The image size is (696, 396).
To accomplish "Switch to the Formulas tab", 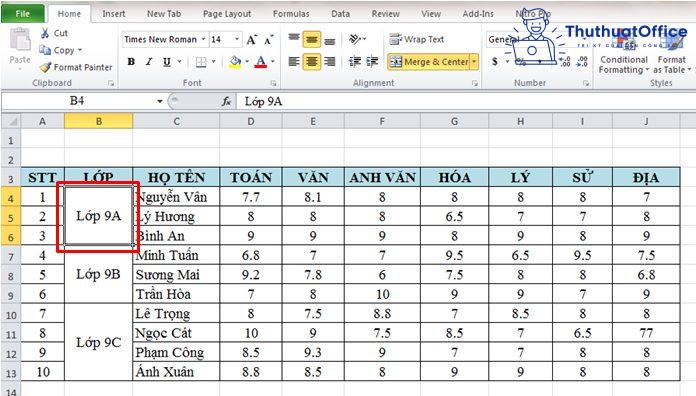I will click(291, 14).
